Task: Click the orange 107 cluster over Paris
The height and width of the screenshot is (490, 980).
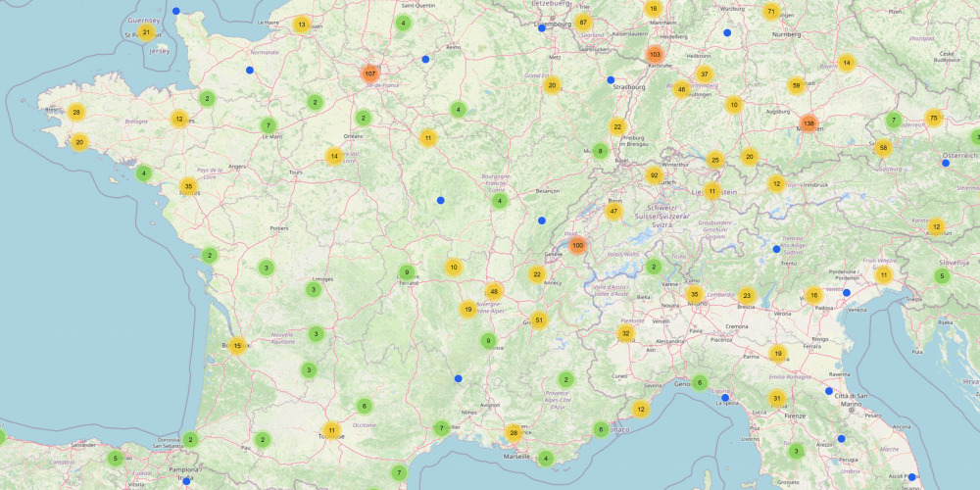Action: pyautogui.click(x=369, y=73)
